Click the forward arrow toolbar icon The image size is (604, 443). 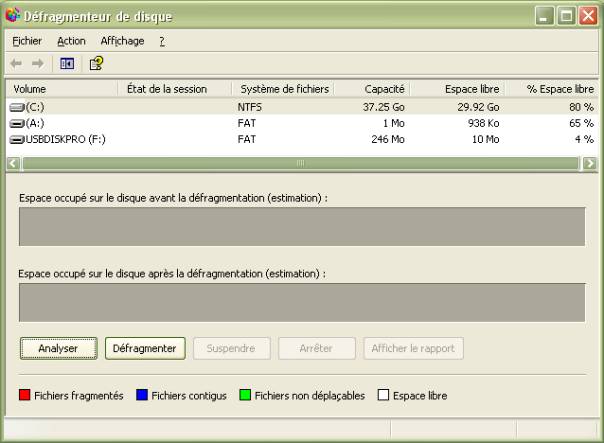38,63
